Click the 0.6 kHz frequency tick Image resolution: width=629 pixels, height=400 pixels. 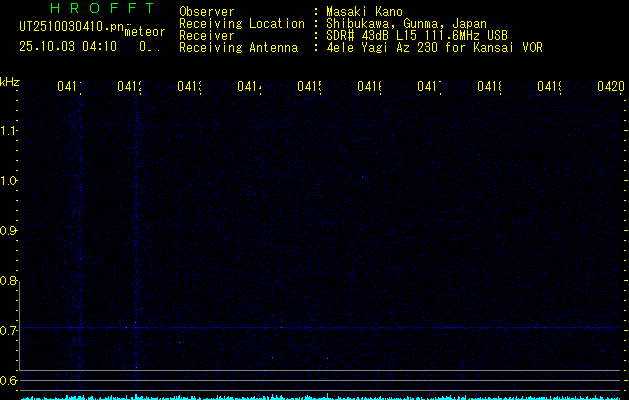[x=9, y=381]
